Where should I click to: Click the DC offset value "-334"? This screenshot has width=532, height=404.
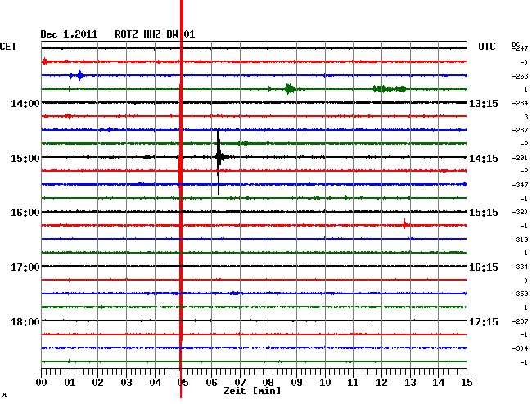(520, 267)
